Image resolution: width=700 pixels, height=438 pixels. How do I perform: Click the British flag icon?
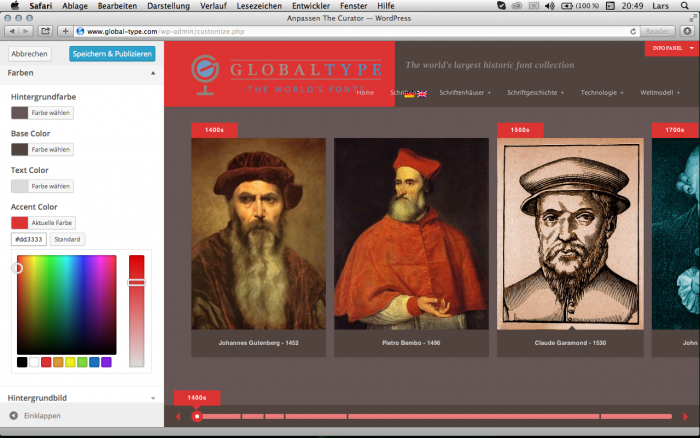click(x=422, y=94)
